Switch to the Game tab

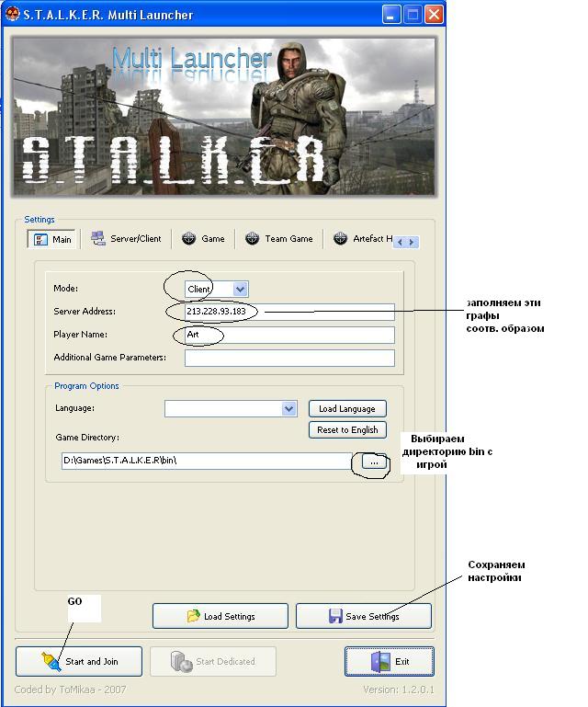[203, 238]
